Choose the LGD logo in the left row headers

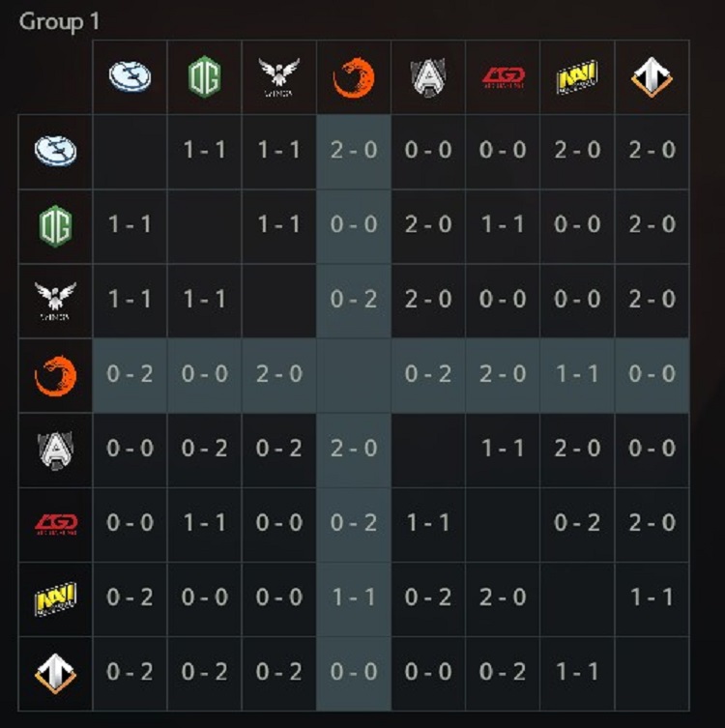(55, 524)
